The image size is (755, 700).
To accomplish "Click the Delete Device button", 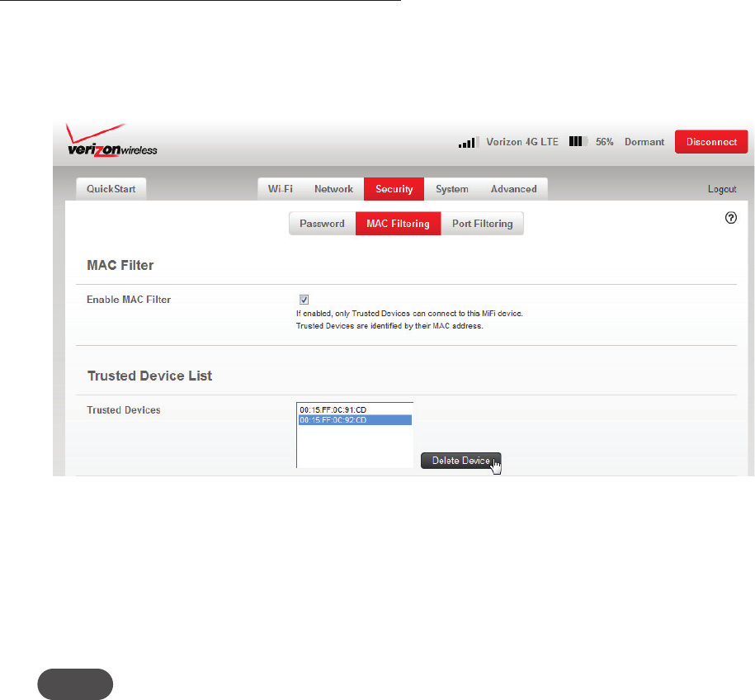I will [460, 461].
